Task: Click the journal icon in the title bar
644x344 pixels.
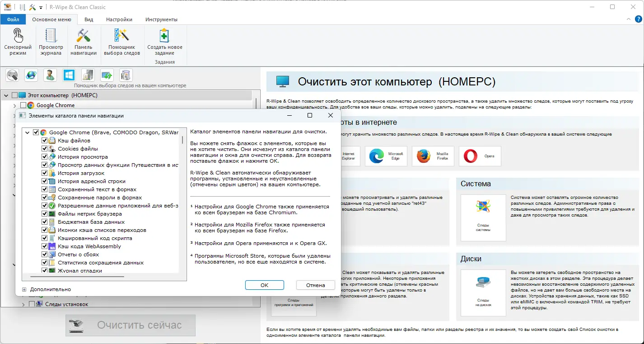Action: pyautogui.click(x=22, y=7)
